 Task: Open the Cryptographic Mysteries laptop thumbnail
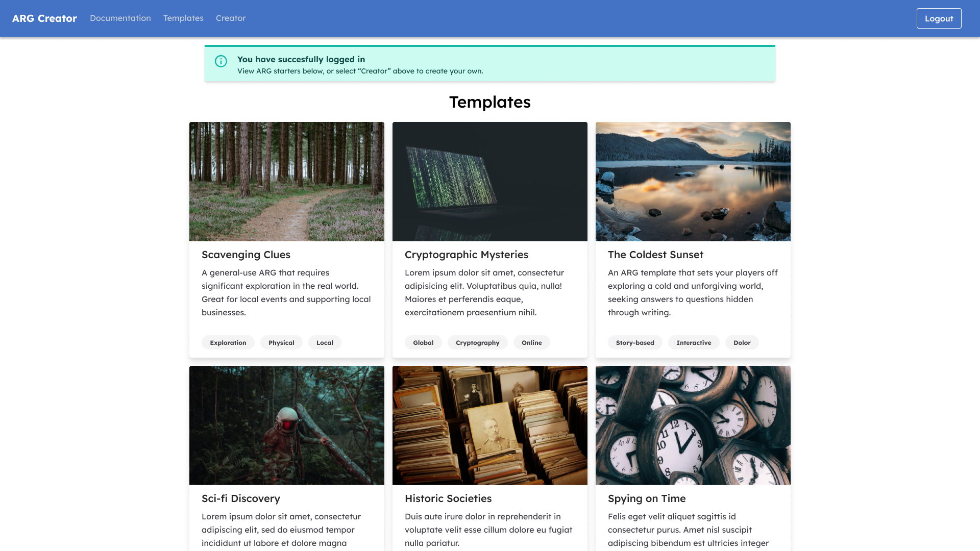coord(490,181)
